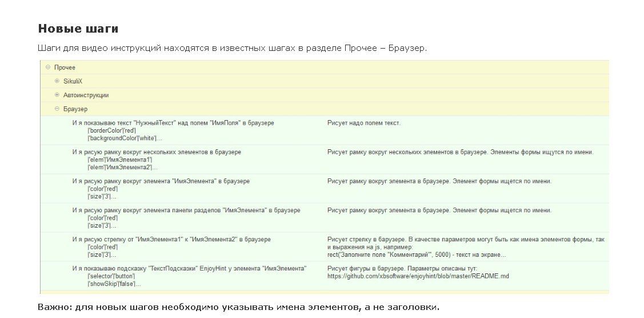The image size is (644, 318).
Task: Click parameter line |'elem'|'ИмяЭлемента1'|
Action: 120,160
